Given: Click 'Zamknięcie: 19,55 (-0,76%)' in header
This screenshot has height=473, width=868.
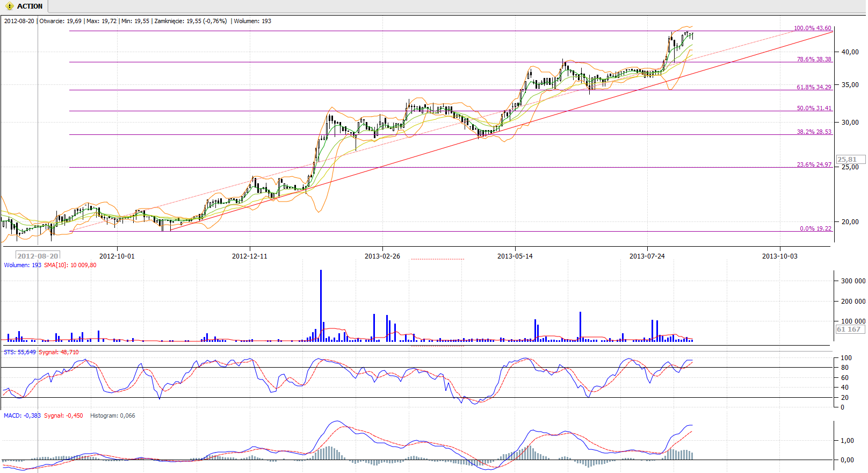Looking at the screenshot, I should tap(191, 21).
